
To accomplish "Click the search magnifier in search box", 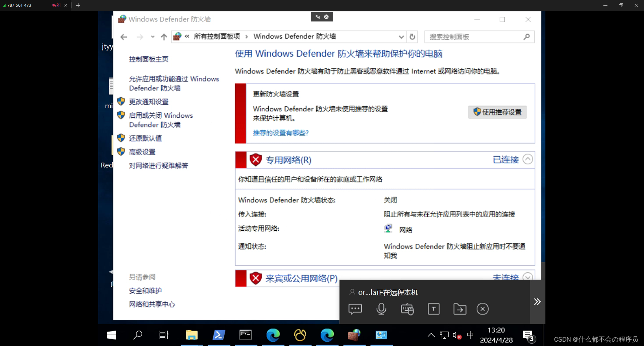I will [x=527, y=37].
